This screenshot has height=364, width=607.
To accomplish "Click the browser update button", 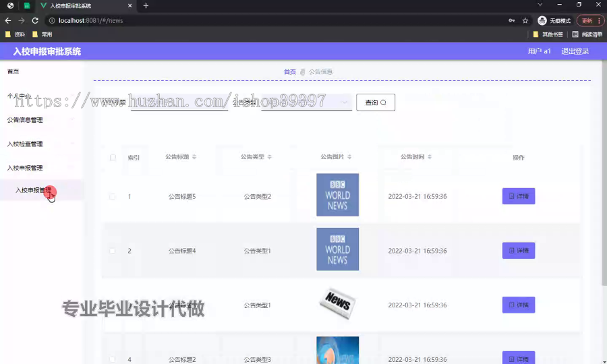I will click(590, 20).
